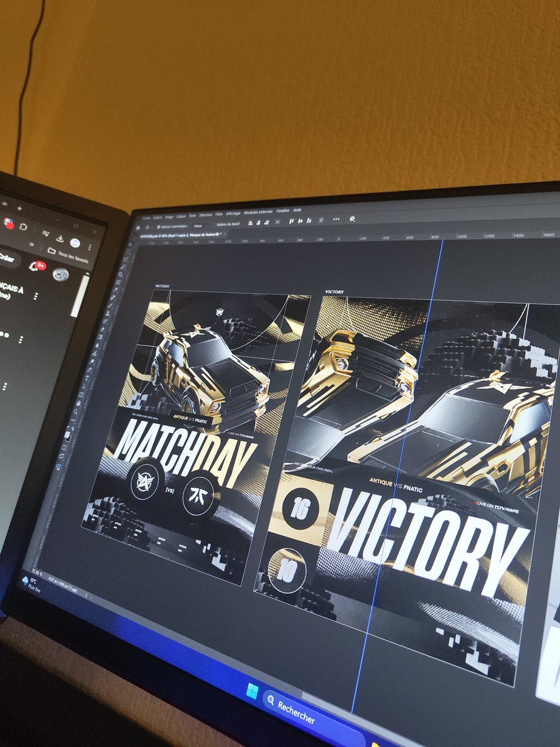
Task: Open the 'Aide' menu in Photoshop
Action: 297,210
